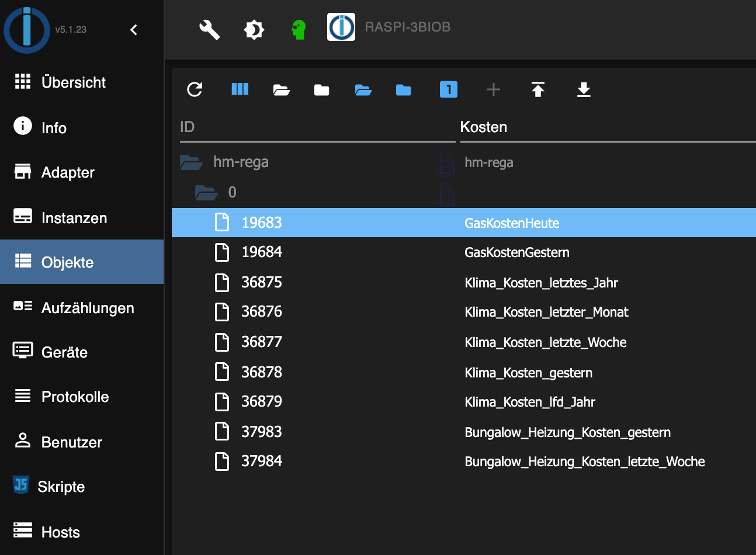Add a new object with the plus icon
The image size is (756, 555).
coord(494,89)
